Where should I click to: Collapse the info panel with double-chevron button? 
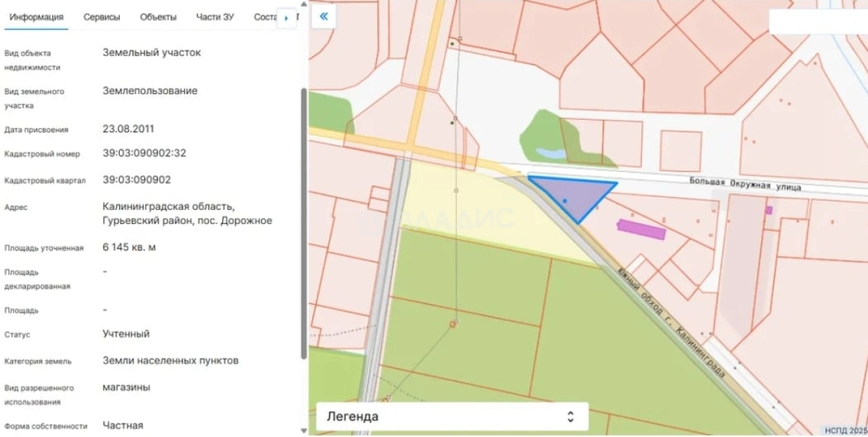[x=323, y=17]
